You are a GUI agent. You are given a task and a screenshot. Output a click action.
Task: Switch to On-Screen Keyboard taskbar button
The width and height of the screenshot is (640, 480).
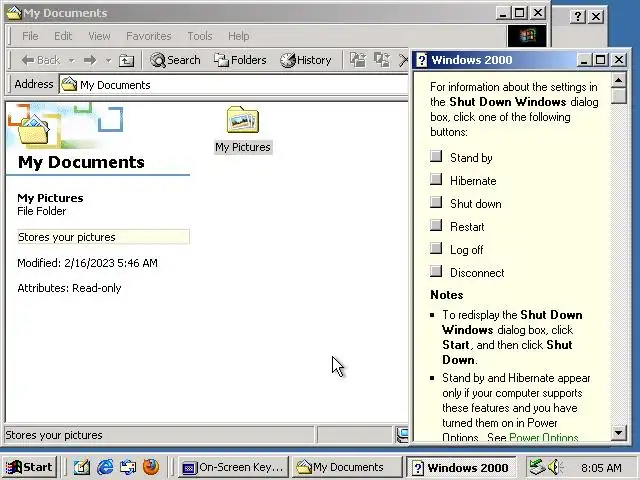click(x=233, y=467)
